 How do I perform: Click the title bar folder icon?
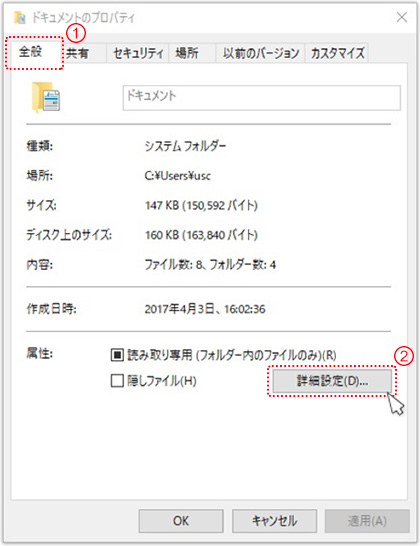pos(20,17)
